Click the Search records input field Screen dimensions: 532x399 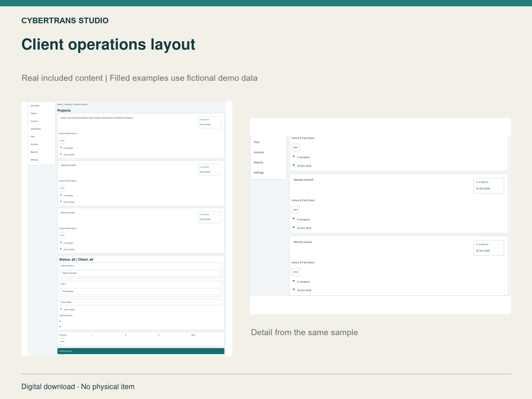[141, 273]
